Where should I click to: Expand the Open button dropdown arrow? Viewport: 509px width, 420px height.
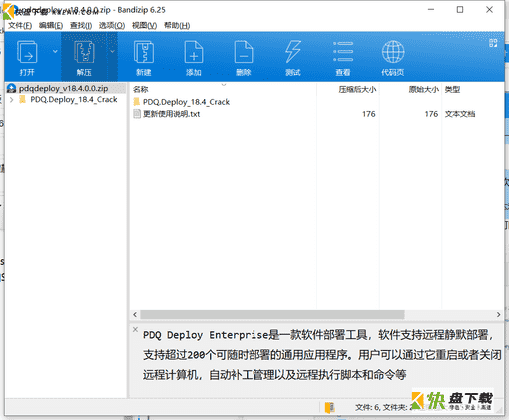coord(55,52)
